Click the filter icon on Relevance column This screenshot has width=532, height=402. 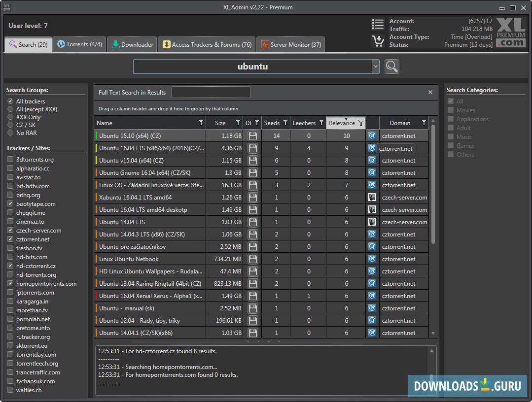(x=361, y=123)
